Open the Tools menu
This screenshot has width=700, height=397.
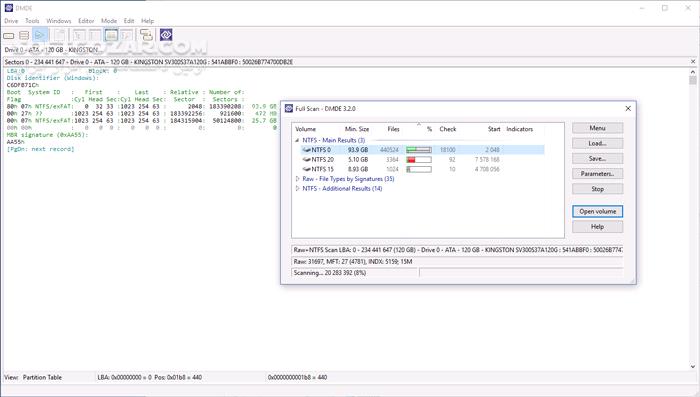[x=32, y=21]
